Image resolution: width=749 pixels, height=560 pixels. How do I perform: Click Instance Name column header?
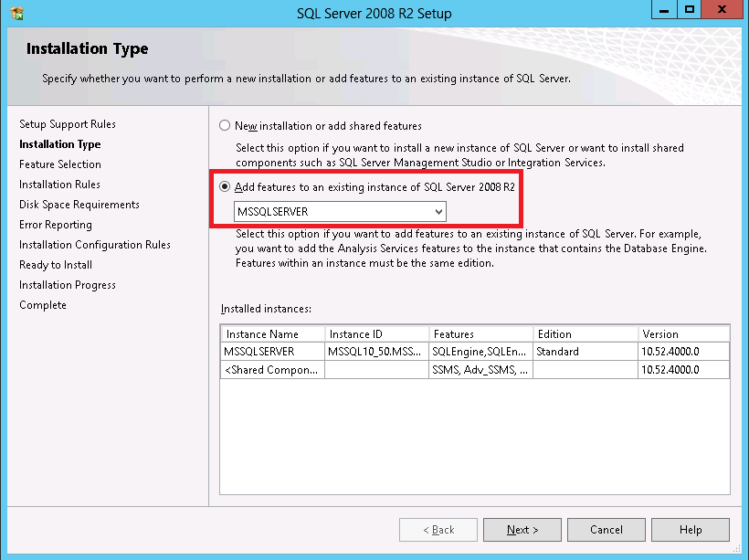(272, 334)
